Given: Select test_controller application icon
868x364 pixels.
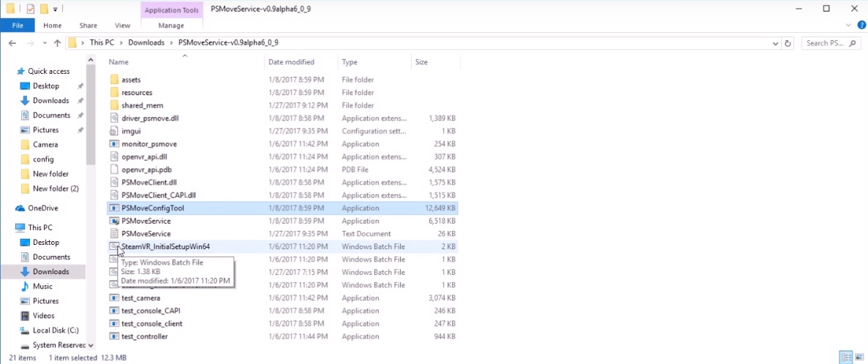Looking at the screenshot, I should pos(114,336).
